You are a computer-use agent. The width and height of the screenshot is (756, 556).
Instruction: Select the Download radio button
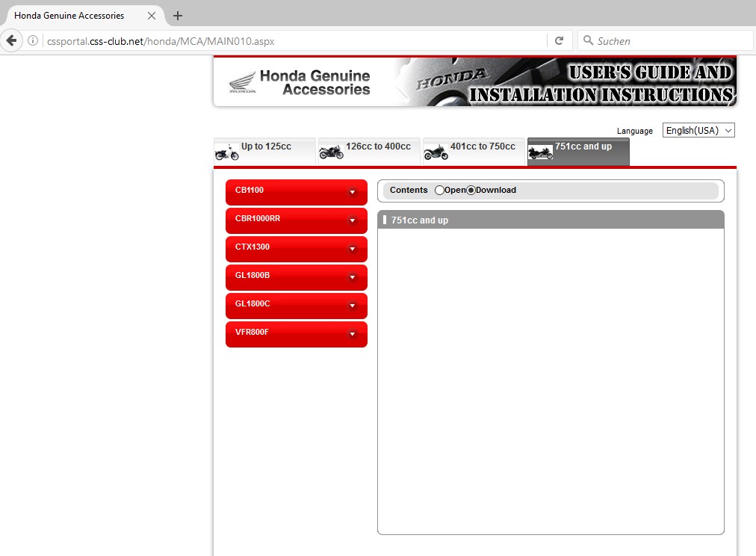click(x=471, y=191)
